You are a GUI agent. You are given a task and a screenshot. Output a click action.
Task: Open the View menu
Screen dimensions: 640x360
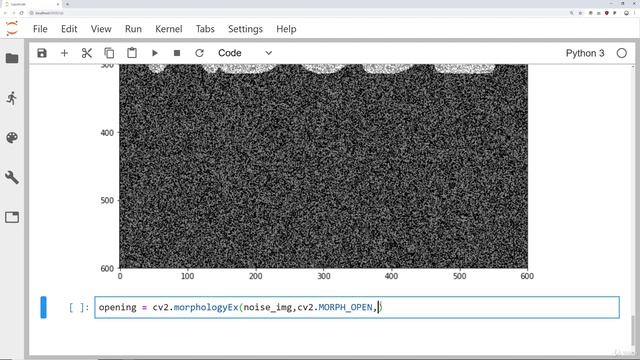tap(101, 29)
